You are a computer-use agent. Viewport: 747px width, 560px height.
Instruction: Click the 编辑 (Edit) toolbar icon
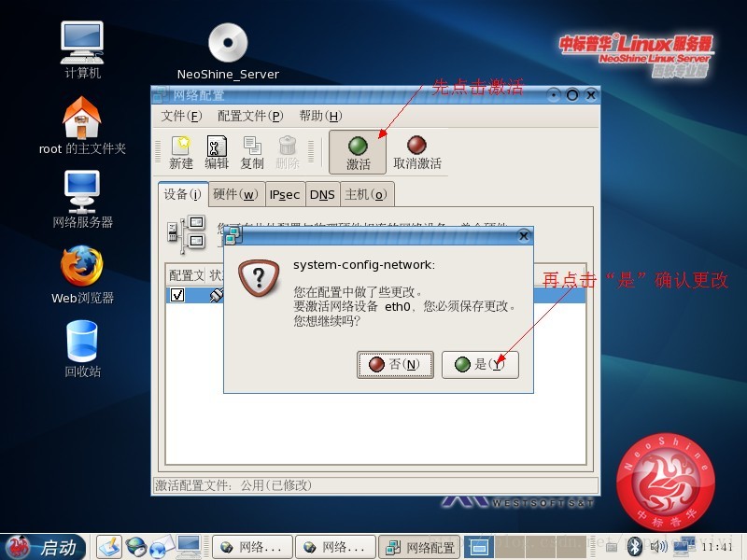click(x=217, y=149)
